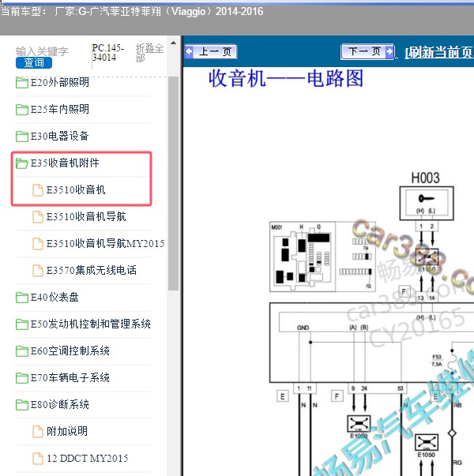Open the E20外部照明 folder icon
This screenshot has height=476, width=474.
click(22, 83)
